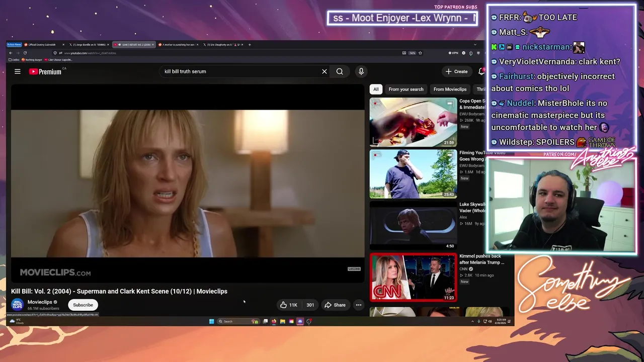Switch to the Jorge Bonilla on X tab
Viewport: 644px width, 362px height.
89,45
